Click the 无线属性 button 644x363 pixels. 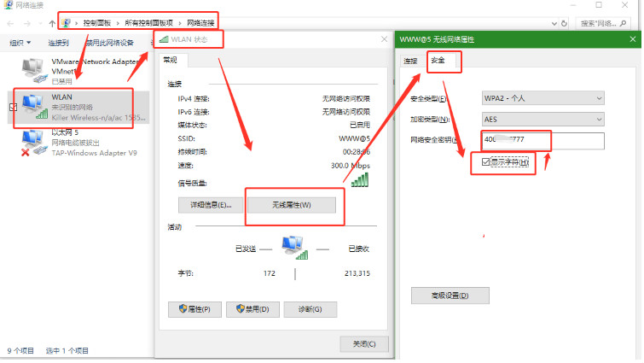click(x=291, y=205)
